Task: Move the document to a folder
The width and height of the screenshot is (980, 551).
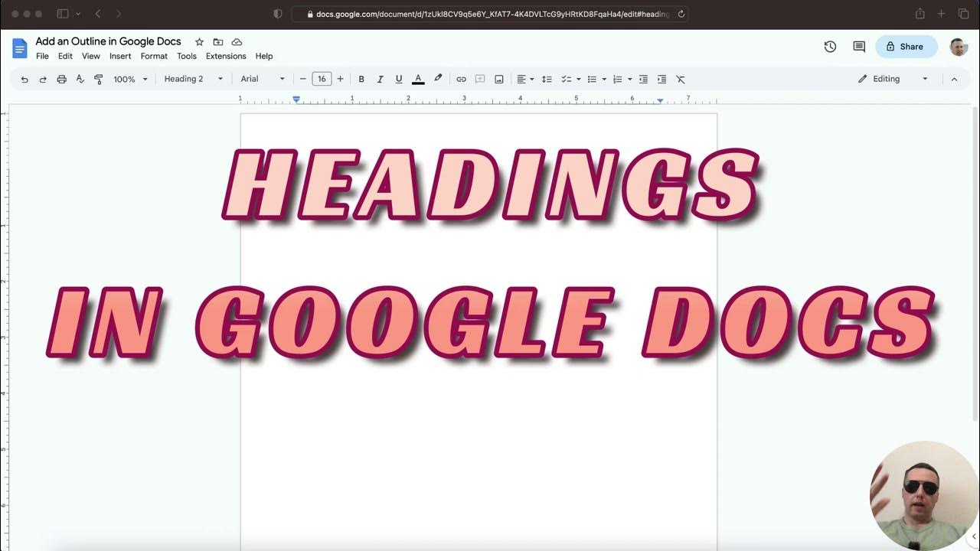Action: coord(218,41)
